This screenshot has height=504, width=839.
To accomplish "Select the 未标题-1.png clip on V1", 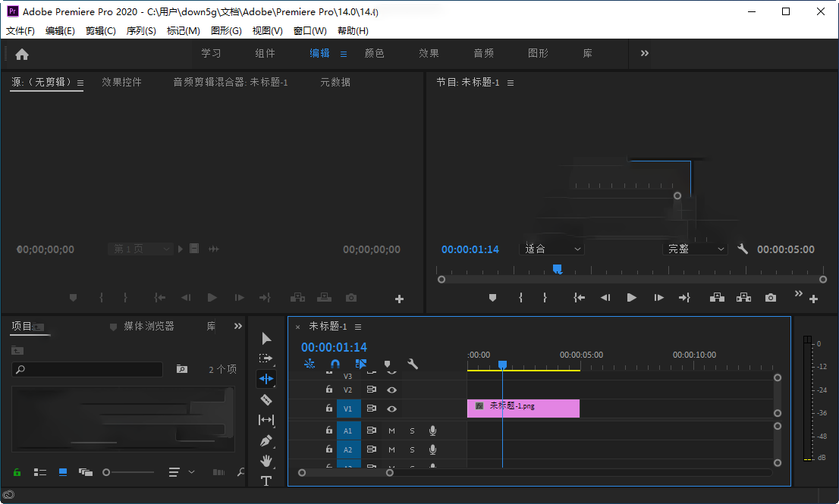I will pyautogui.click(x=523, y=409).
